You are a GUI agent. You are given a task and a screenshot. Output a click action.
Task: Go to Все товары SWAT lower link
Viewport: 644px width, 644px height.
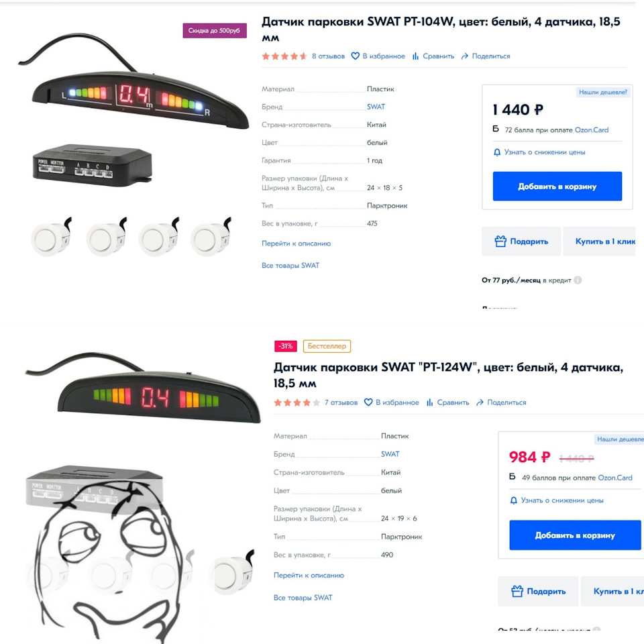click(303, 598)
